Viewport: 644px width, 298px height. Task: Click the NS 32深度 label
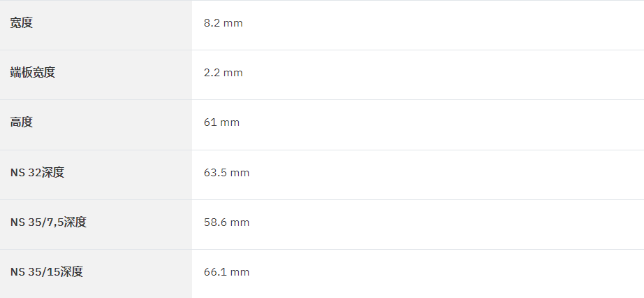pos(38,173)
